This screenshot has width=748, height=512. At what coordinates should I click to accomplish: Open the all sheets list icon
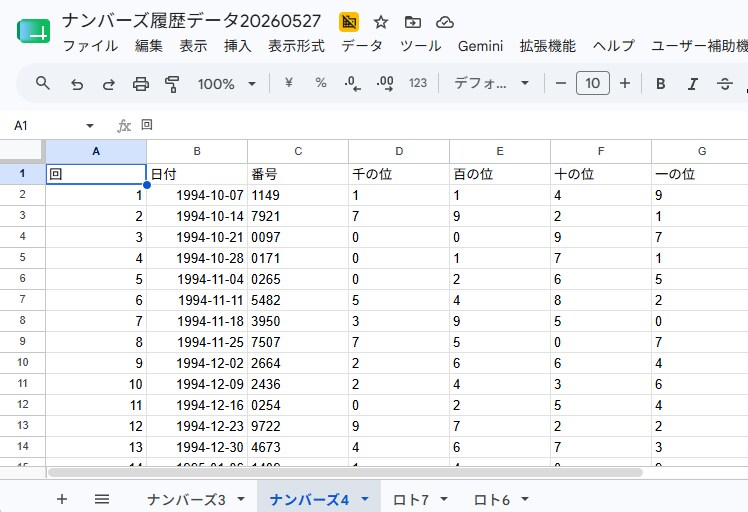pos(102,499)
